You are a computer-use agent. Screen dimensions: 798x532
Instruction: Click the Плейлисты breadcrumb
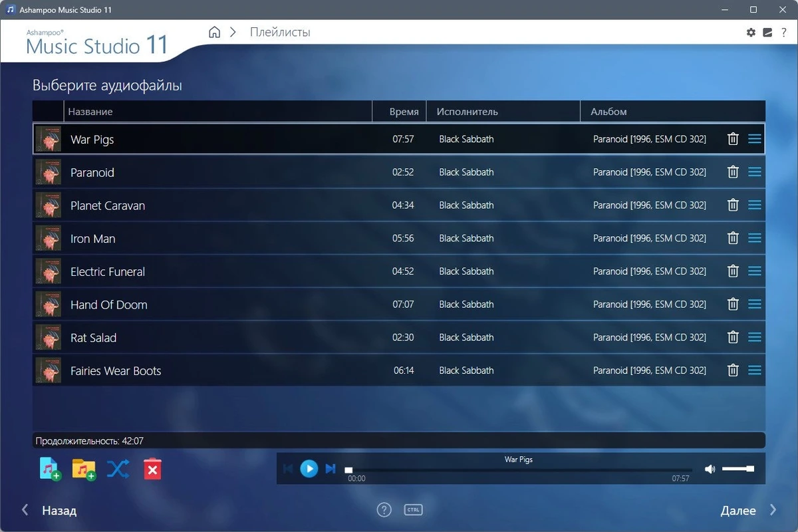pos(280,32)
